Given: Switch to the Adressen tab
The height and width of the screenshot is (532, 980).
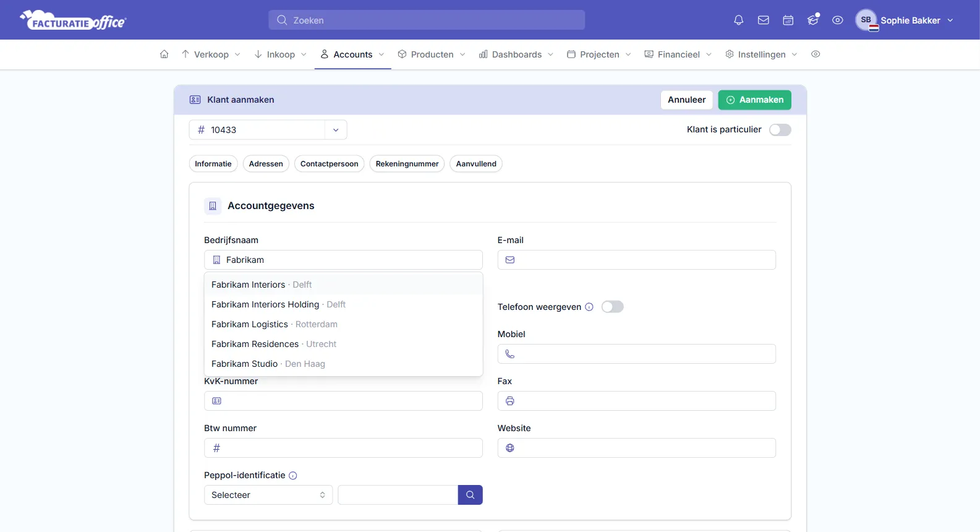Looking at the screenshot, I should click(266, 164).
